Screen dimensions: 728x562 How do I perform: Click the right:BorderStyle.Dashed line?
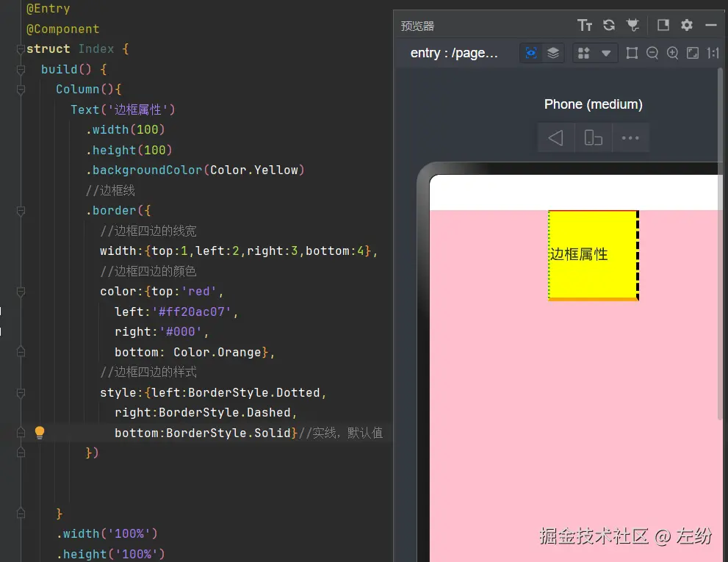(206, 412)
